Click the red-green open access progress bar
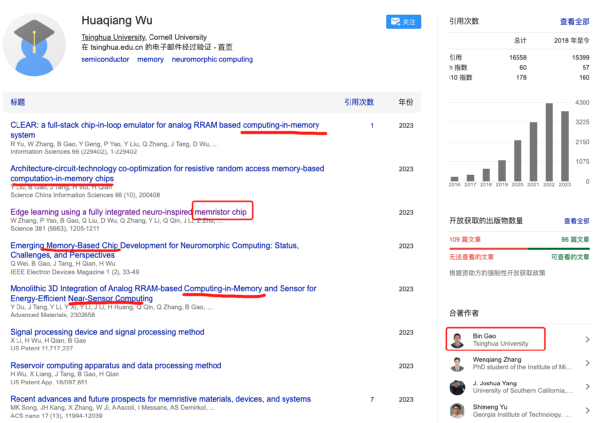 click(519, 249)
